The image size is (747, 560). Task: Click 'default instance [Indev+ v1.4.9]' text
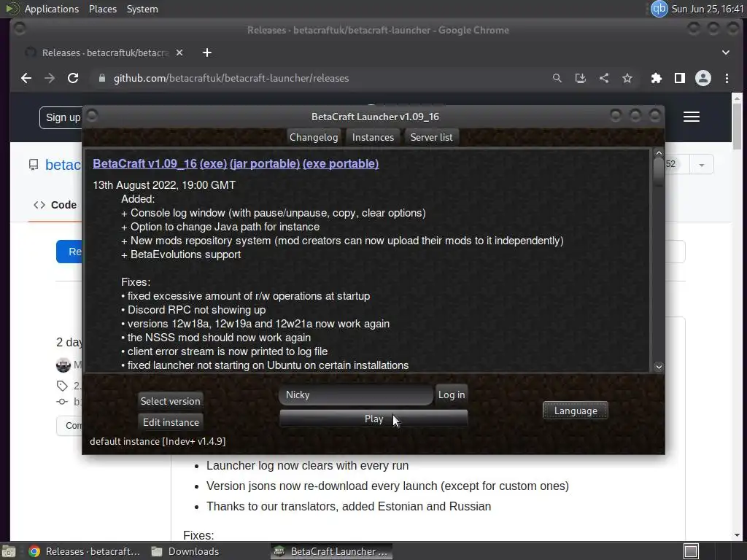point(158,441)
